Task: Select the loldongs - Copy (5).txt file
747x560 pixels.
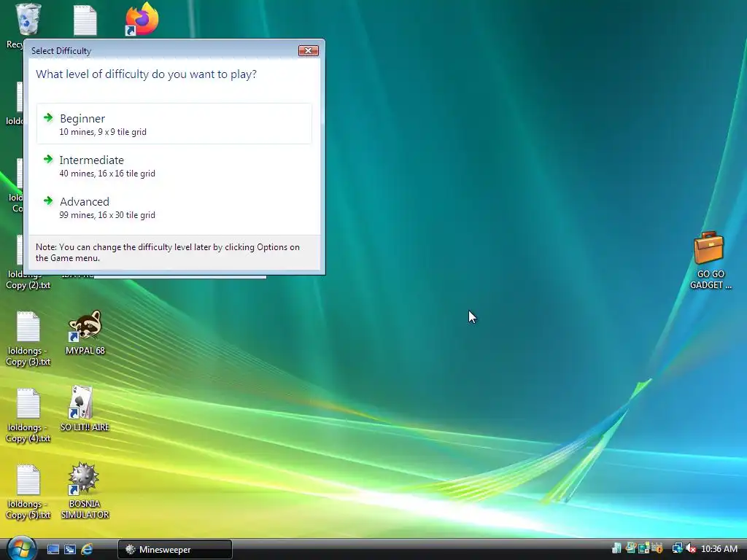Action: [x=28, y=492]
